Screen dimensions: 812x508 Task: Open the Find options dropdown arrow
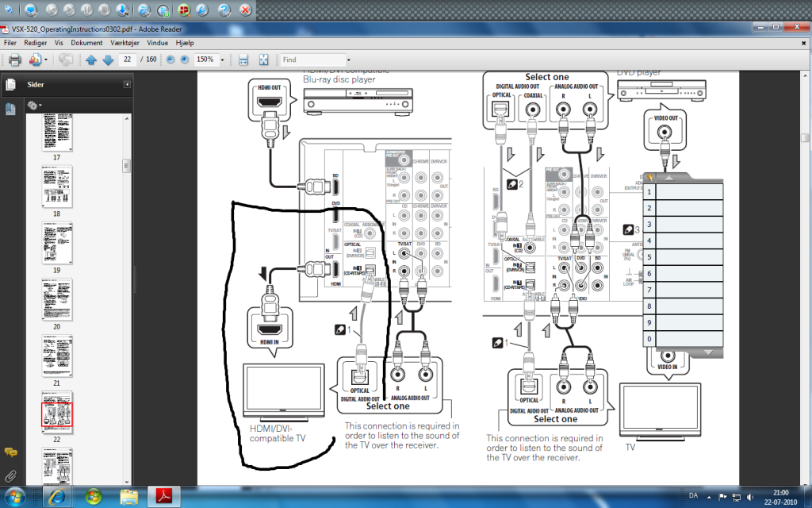pyautogui.click(x=349, y=60)
